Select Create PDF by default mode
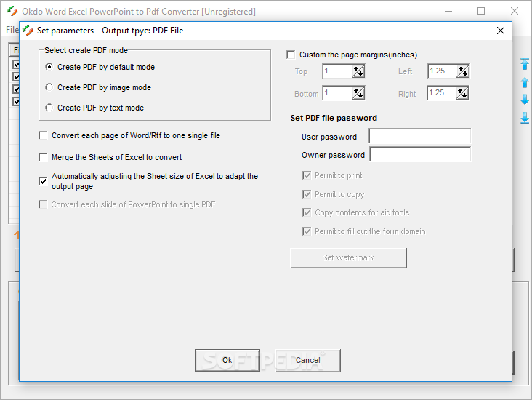The width and height of the screenshot is (532, 400). point(49,67)
